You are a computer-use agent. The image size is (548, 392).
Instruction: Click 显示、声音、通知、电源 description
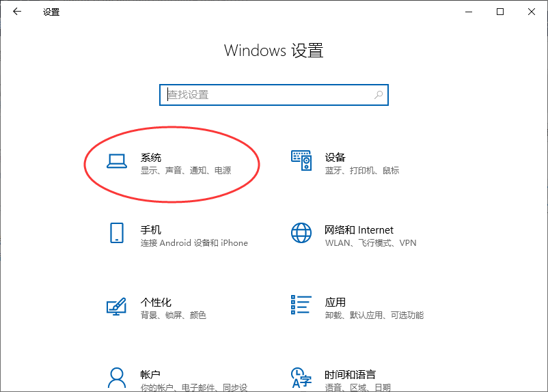(186, 171)
